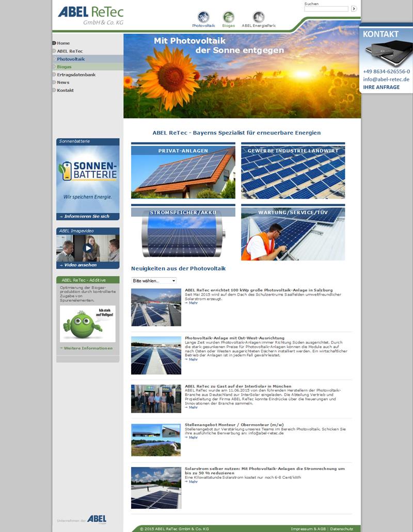Open the Wartung/Service/TÜV tile
This screenshot has height=532, width=413.
tap(293, 232)
